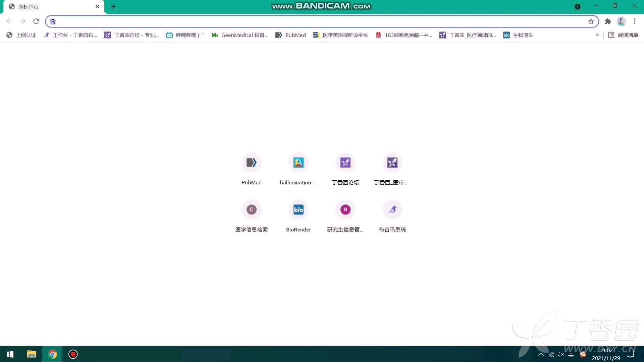
Task: Open the 哔哩哔哩 bookmark
Action: point(185,35)
